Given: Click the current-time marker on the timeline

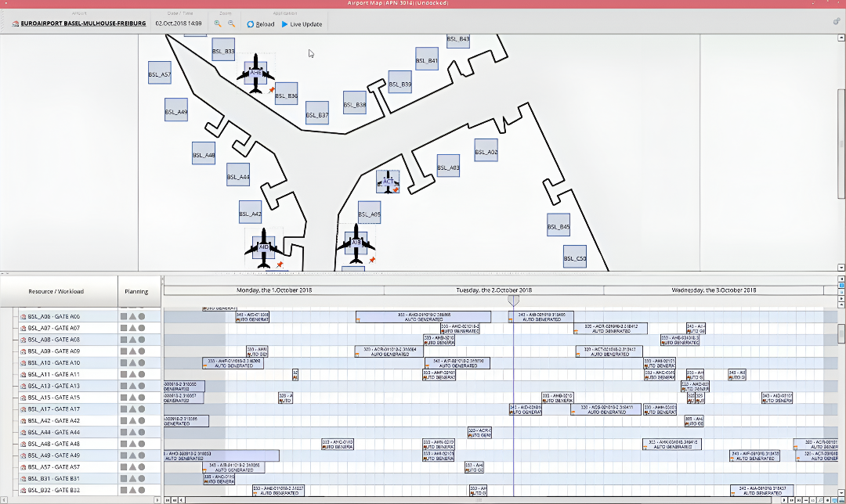Looking at the screenshot, I should coord(513,301).
